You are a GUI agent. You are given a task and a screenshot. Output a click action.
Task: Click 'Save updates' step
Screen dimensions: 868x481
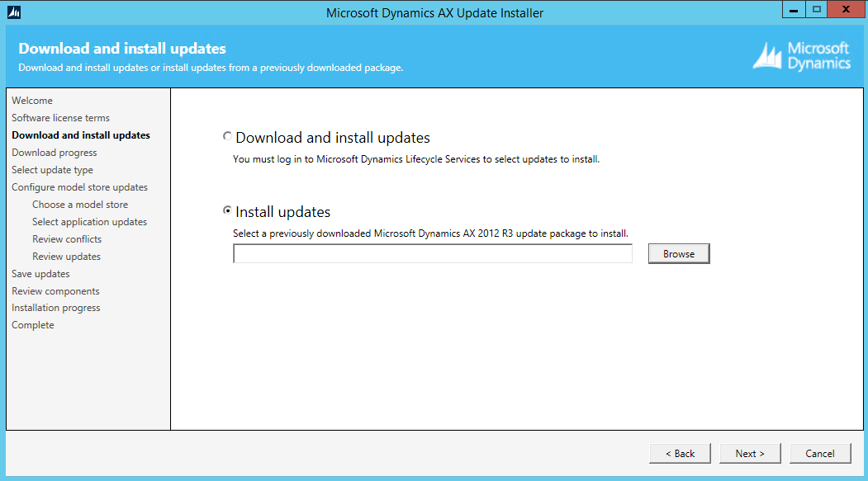pyautogui.click(x=40, y=274)
